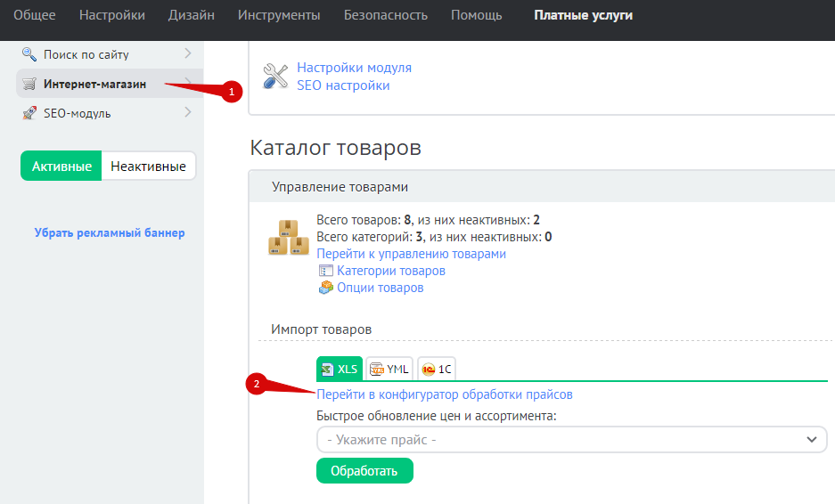Switch to Неактивные modules toggle

click(x=148, y=167)
